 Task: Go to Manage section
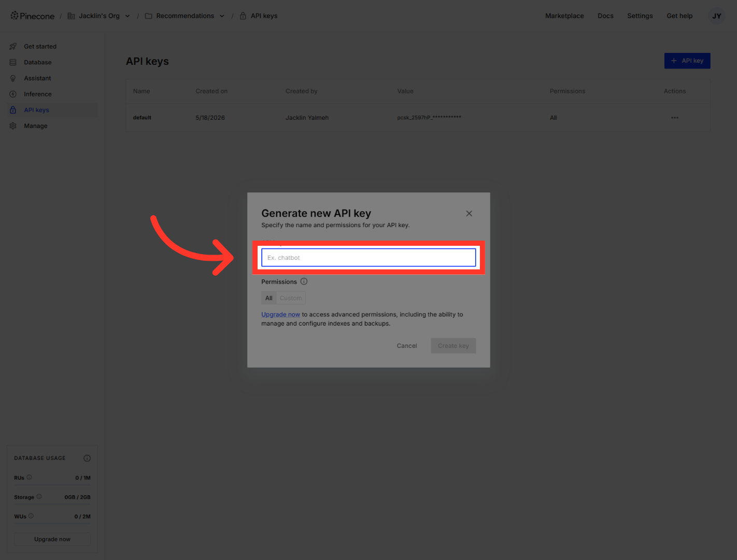(x=35, y=126)
